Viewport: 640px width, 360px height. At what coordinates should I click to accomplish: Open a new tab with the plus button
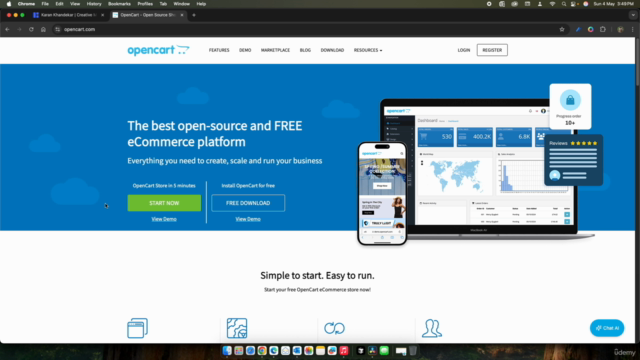[194, 15]
